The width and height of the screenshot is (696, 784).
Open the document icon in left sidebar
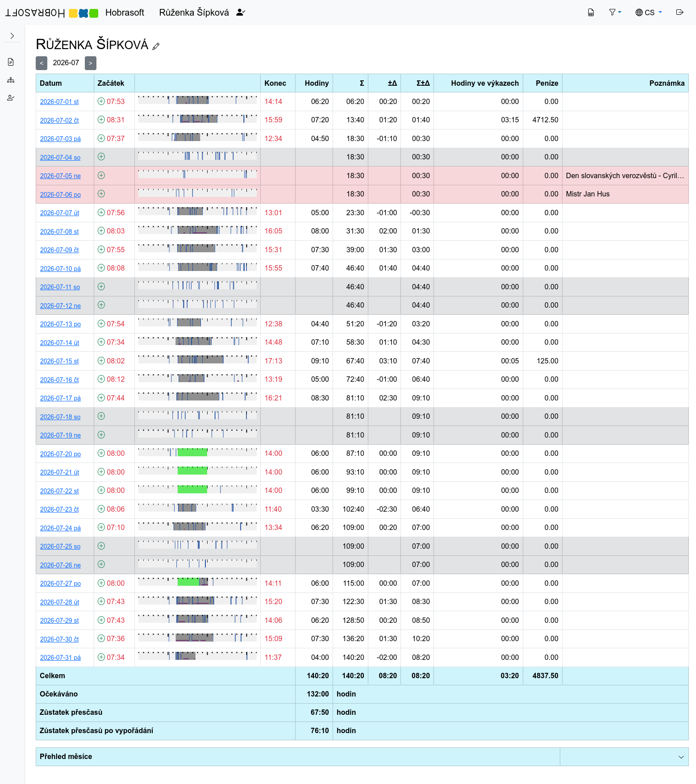click(11, 62)
